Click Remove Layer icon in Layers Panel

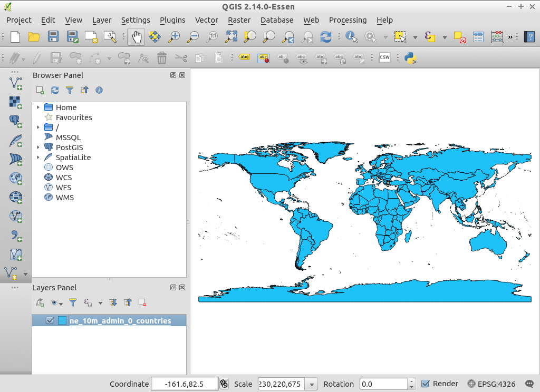(x=142, y=302)
